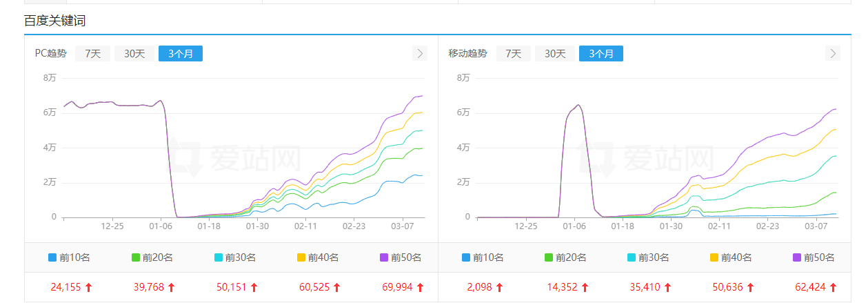
Task: Switch mobile trend to 30天
Action: coord(555,54)
